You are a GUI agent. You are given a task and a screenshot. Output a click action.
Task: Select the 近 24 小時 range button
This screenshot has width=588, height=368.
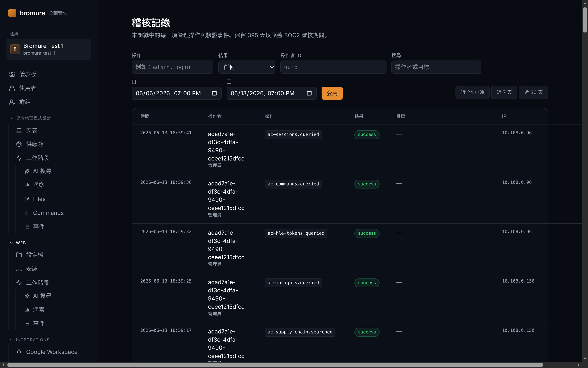(x=472, y=92)
